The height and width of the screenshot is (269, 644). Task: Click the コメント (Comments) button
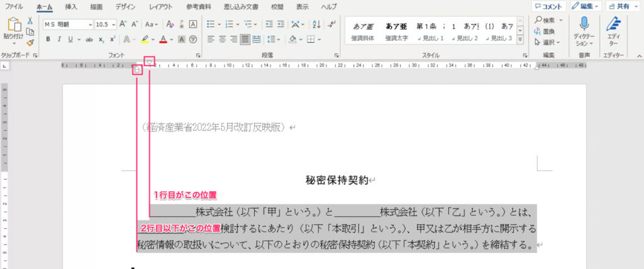548,6
